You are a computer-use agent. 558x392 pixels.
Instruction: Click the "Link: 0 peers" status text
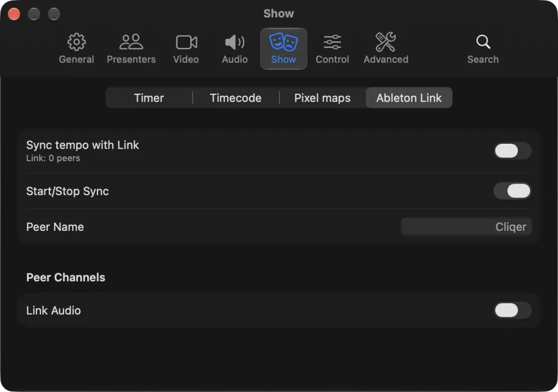coord(53,158)
